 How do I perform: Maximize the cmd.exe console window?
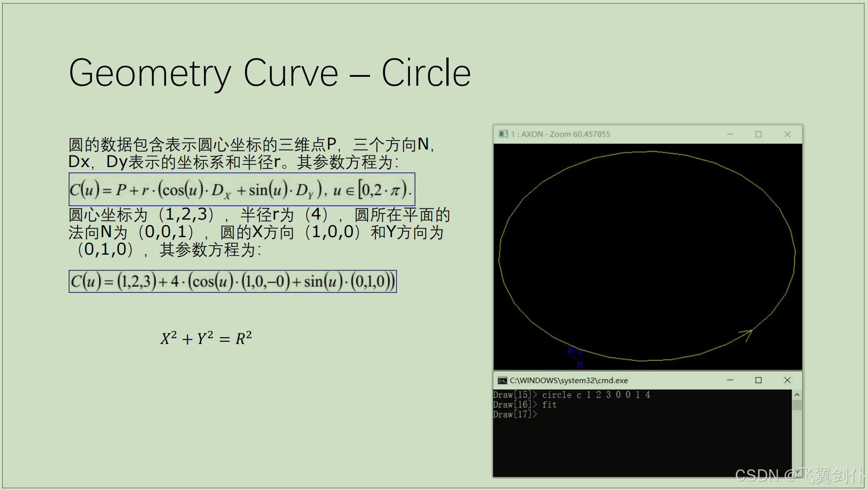click(x=758, y=380)
